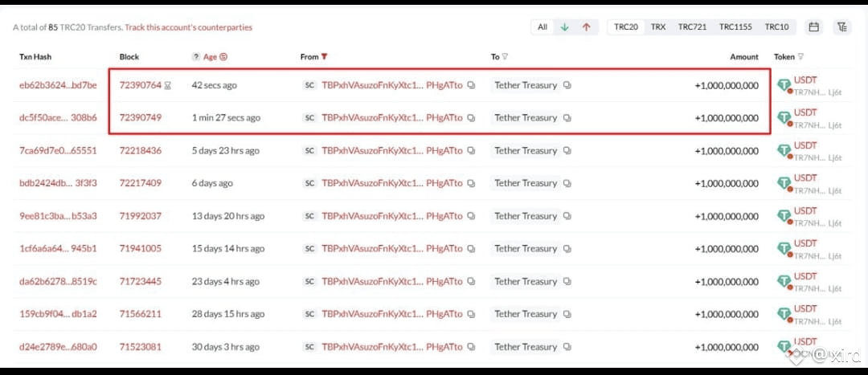Click USDT token logo in block 72218436 row
This screenshot has width=868, height=375.
(x=784, y=150)
